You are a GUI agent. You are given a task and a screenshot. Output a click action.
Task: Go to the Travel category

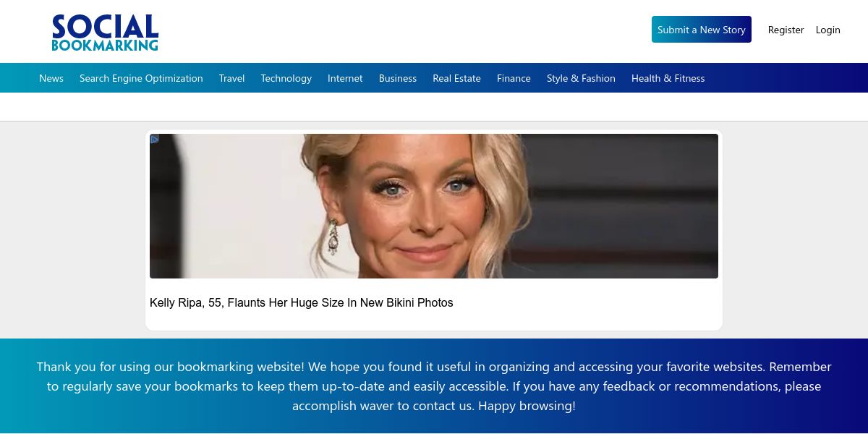pos(231,78)
